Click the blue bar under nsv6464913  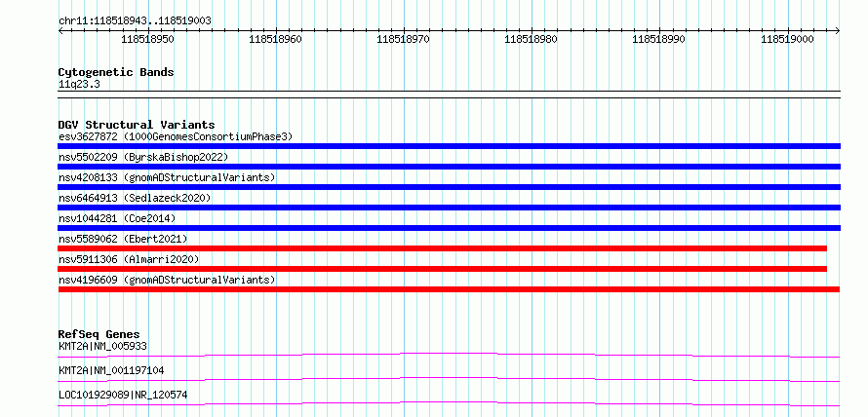click(449, 208)
